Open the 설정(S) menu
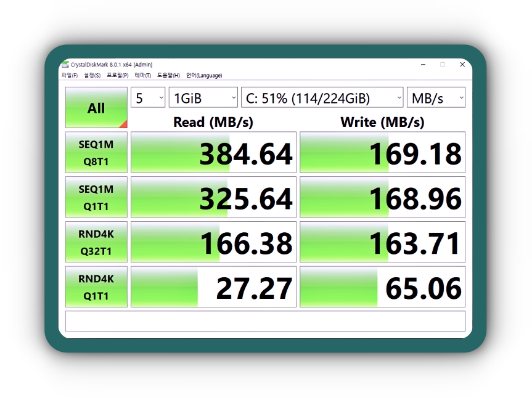Viewport: 532px width, 398px height. 92,75
